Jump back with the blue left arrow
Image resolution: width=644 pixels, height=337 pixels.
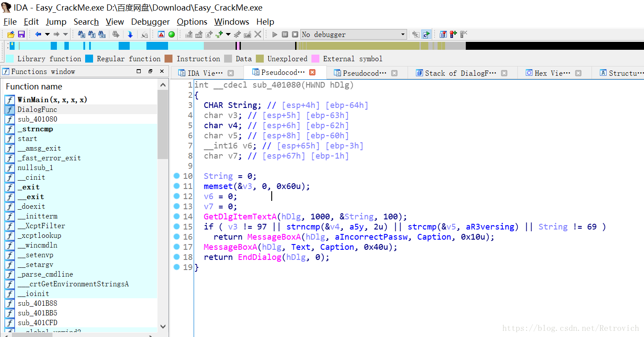point(38,34)
